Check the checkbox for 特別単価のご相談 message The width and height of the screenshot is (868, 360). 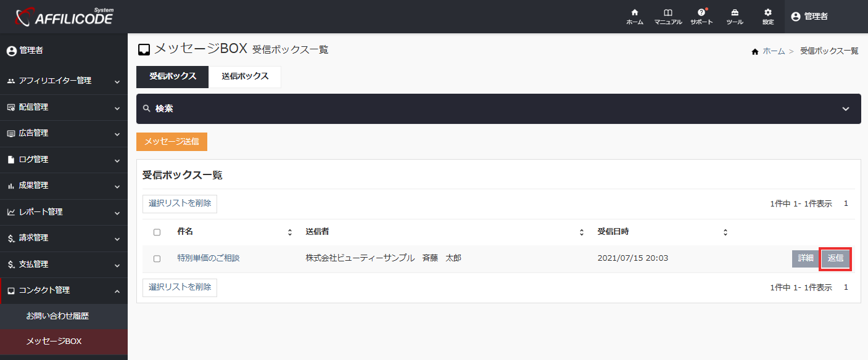pos(156,258)
